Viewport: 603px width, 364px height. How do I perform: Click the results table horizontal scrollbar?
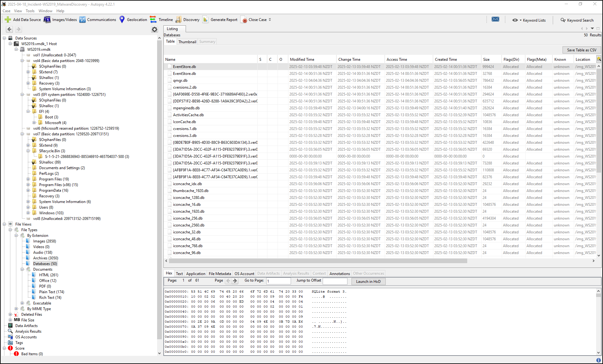tap(318, 261)
